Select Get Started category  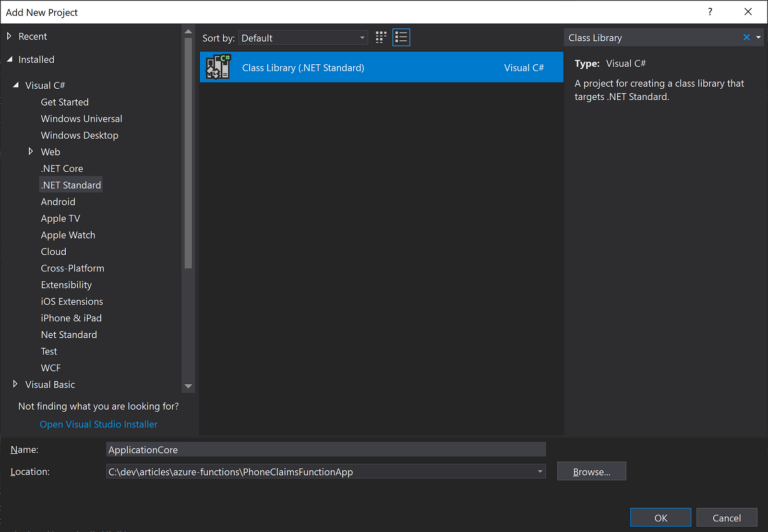pos(65,102)
